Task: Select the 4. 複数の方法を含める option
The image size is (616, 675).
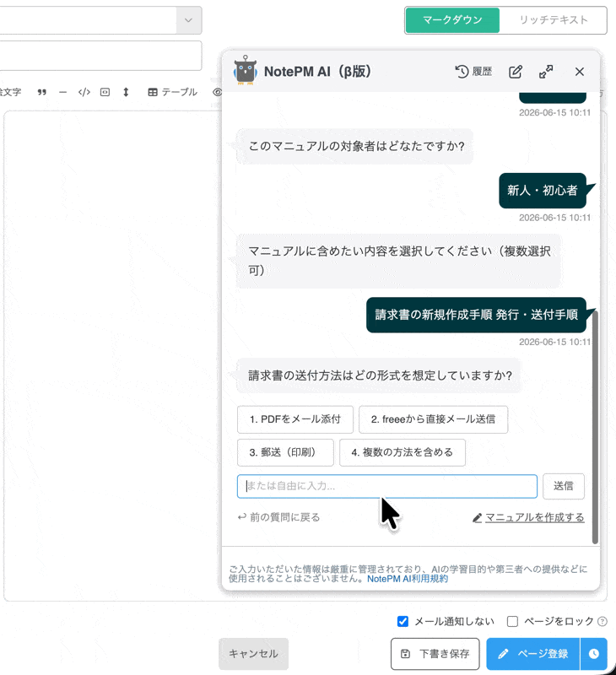Action: pos(402,452)
